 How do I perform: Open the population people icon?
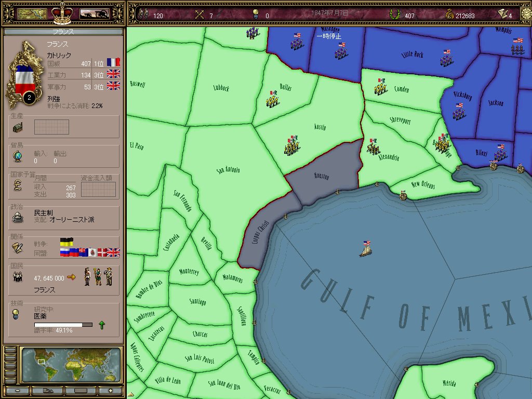pyautogui.click(x=18, y=277)
